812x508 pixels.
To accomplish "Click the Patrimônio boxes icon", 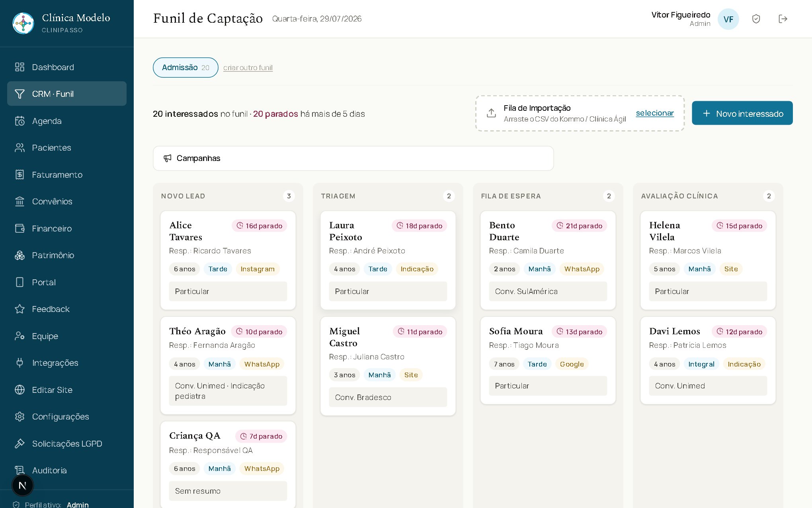I will pos(20,255).
